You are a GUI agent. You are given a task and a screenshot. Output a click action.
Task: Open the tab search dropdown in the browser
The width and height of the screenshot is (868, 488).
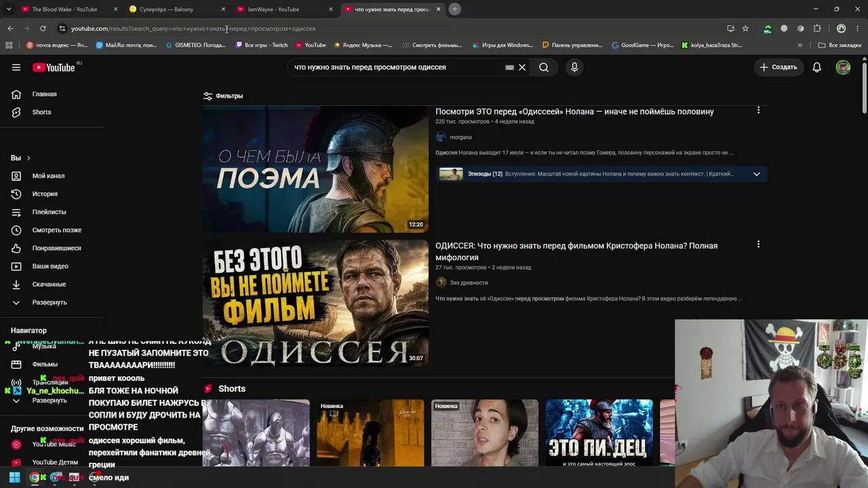coord(9,9)
